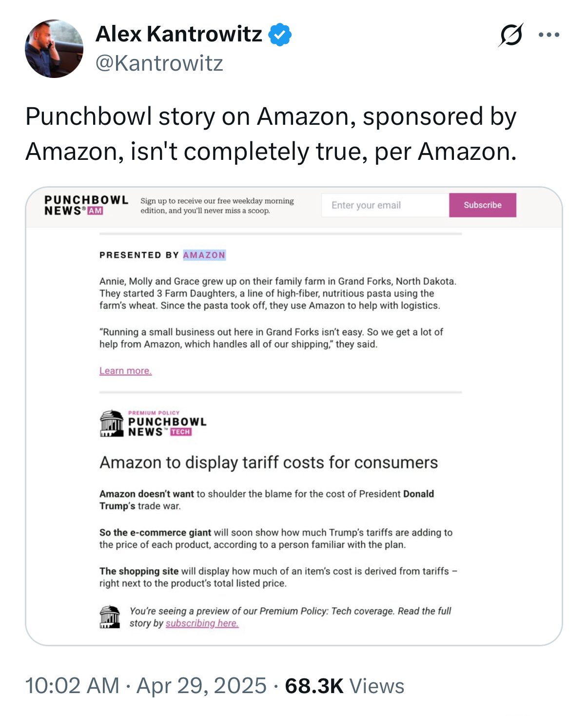Click the Alex Kantrowitz display name
Screen dimensions: 588x716
[x=179, y=34]
